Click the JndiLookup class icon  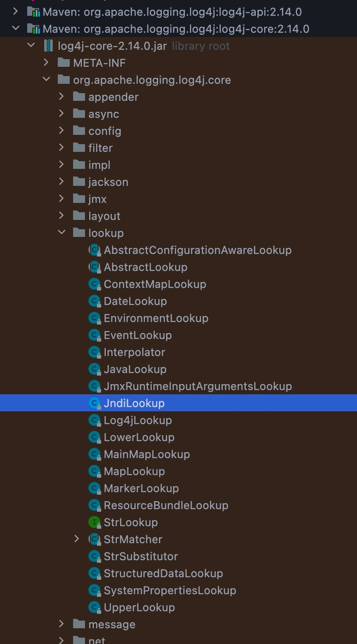pos(94,403)
